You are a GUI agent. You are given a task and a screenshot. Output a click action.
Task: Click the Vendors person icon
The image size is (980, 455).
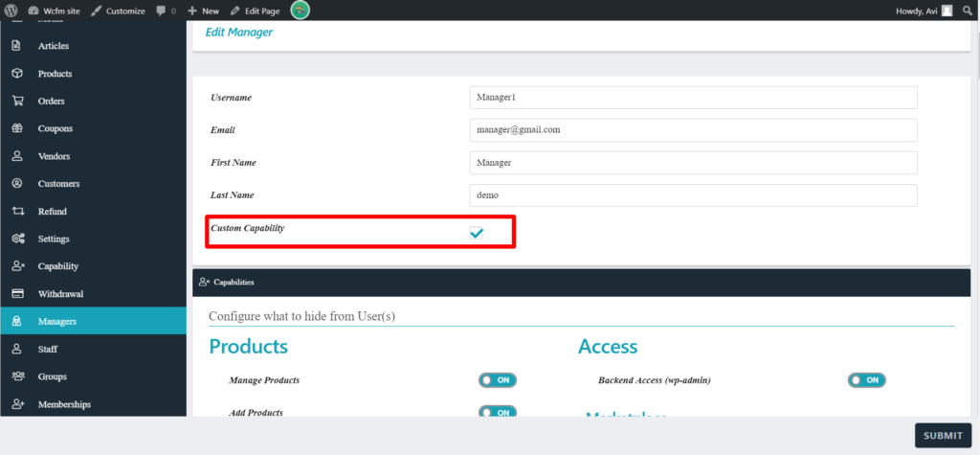(17, 156)
